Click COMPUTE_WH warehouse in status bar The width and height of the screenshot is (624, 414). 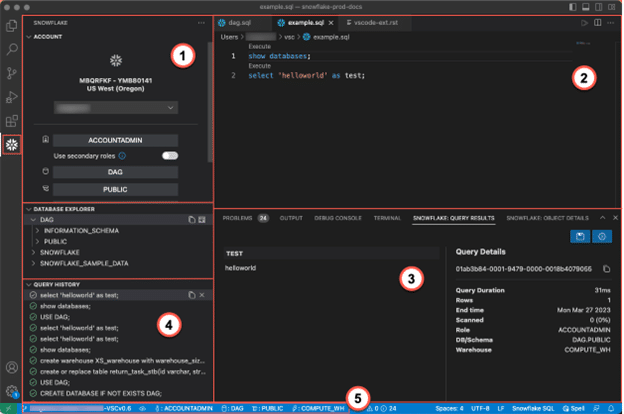tap(318, 408)
